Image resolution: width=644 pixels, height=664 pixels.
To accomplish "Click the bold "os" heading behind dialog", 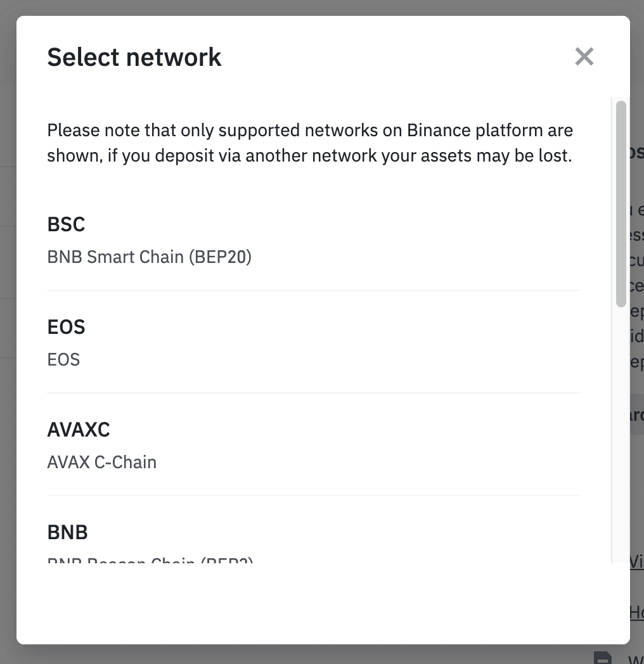I will (636, 152).
